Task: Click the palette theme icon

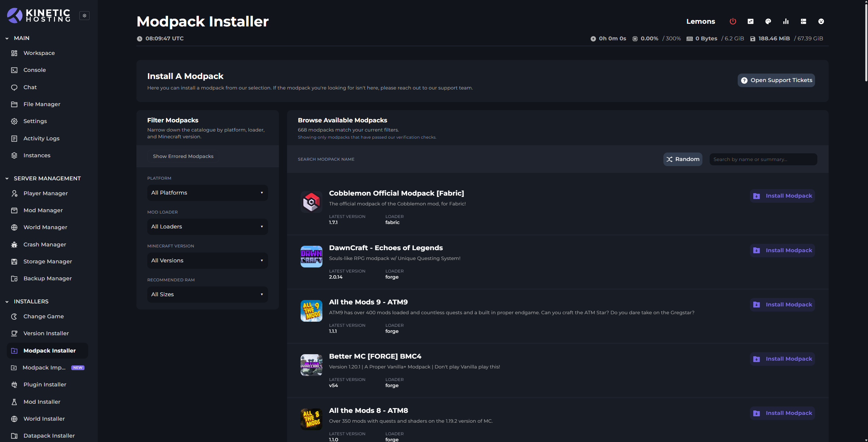Action: point(768,21)
